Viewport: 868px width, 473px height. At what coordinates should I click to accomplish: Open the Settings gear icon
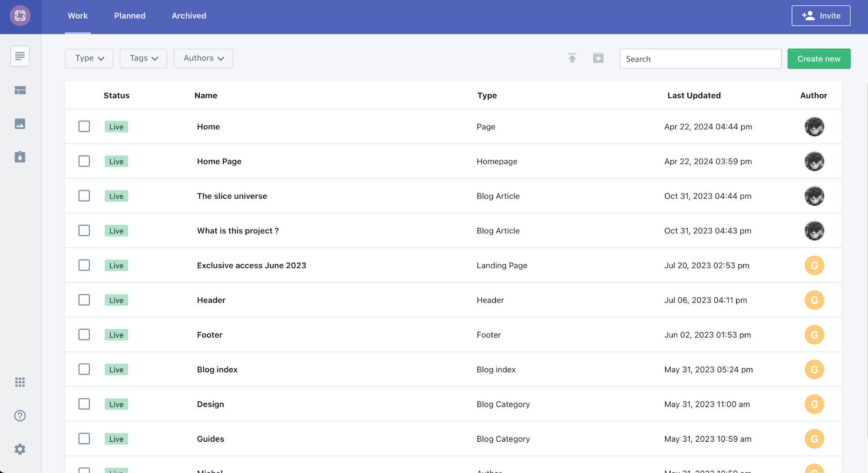20,449
